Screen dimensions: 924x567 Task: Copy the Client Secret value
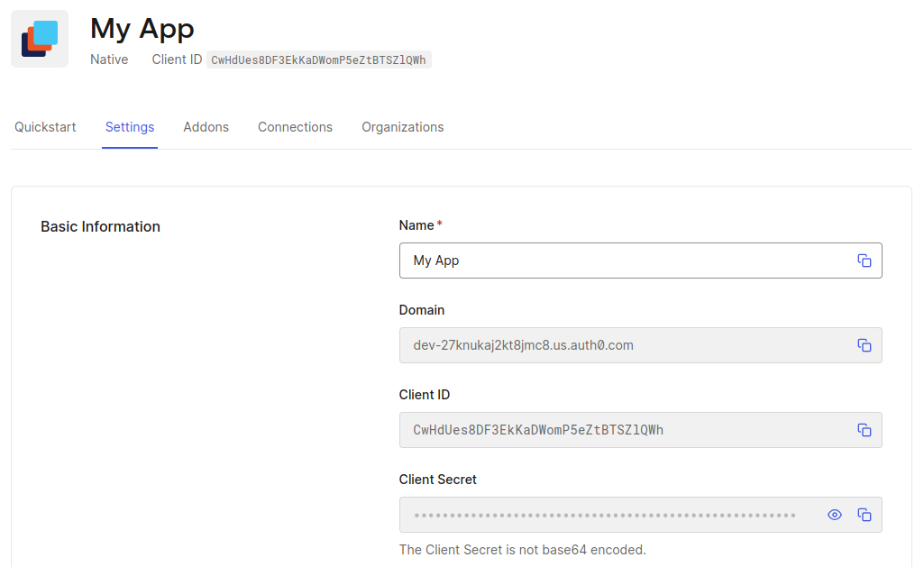pyautogui.click(x=864, y=515)
